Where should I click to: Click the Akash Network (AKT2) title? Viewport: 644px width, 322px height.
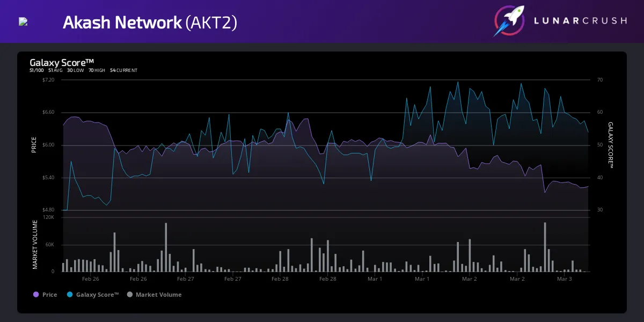pyautogui.click(x=150, y=22)
